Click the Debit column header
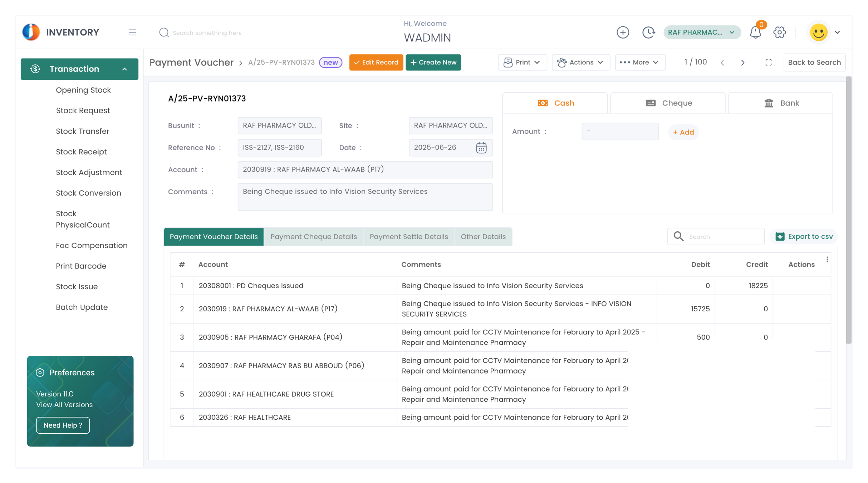This screenshot has width=868, height=483. [x=700, y=265]
